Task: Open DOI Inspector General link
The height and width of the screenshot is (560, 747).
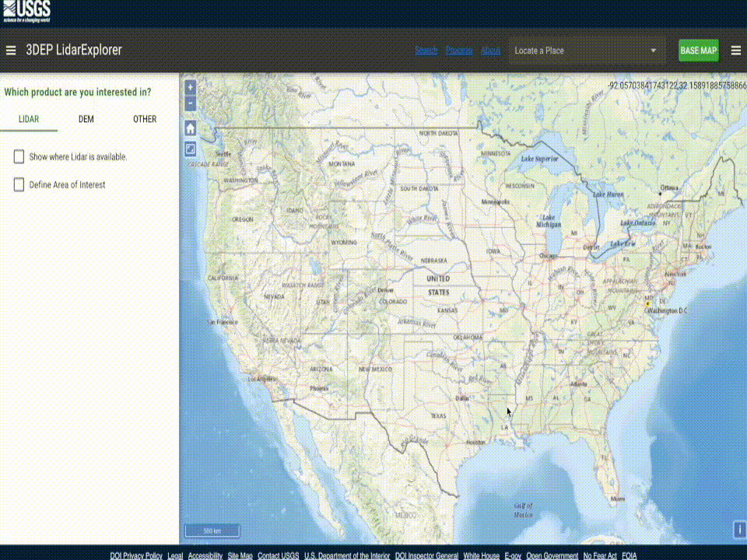Action: (x=426, y=555)
